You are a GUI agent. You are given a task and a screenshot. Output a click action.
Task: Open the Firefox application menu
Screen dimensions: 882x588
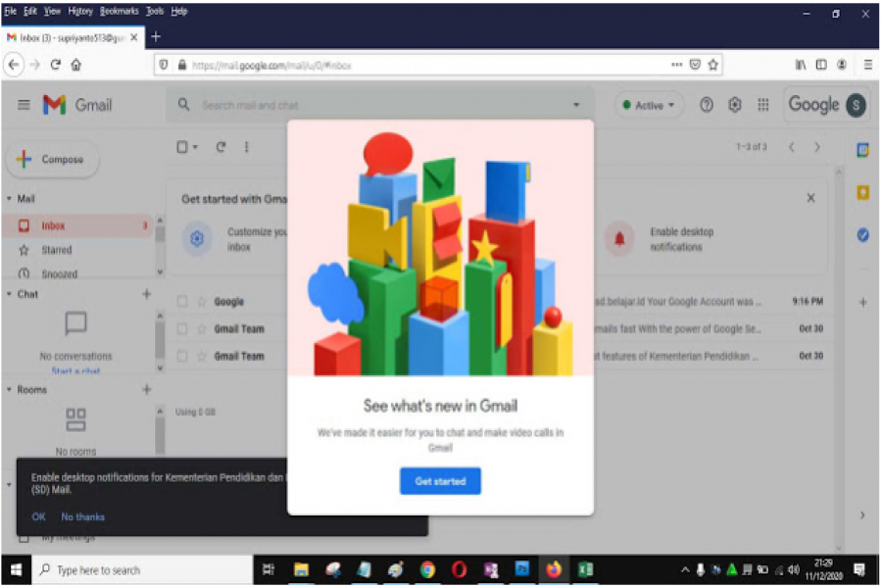(868, 65)
